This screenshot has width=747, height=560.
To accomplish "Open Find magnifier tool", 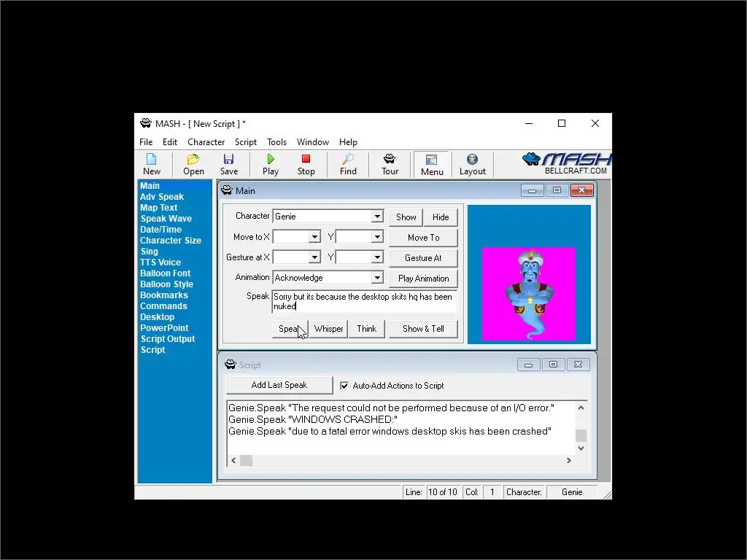I will (x=348, y=164).
